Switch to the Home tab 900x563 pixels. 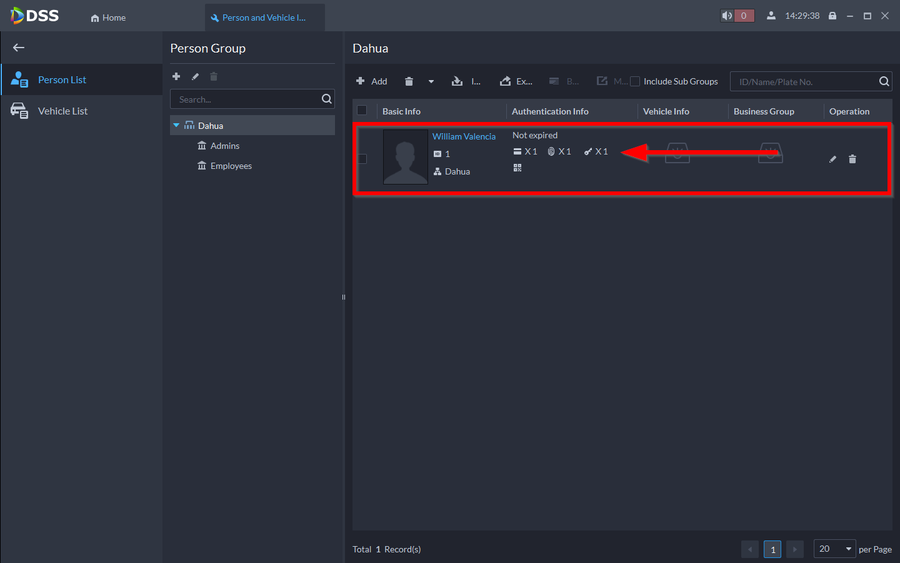(x=108, y=17)
